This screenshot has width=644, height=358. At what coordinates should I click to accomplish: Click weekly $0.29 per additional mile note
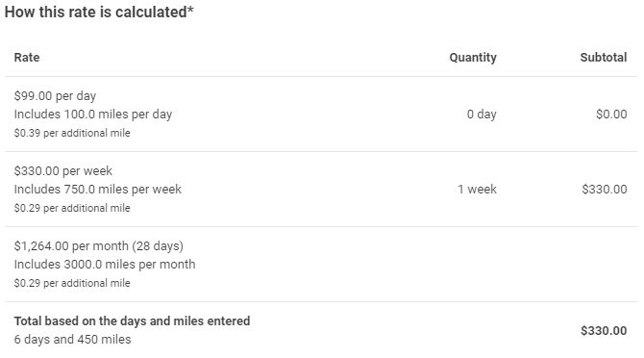[x=72, y=208]
